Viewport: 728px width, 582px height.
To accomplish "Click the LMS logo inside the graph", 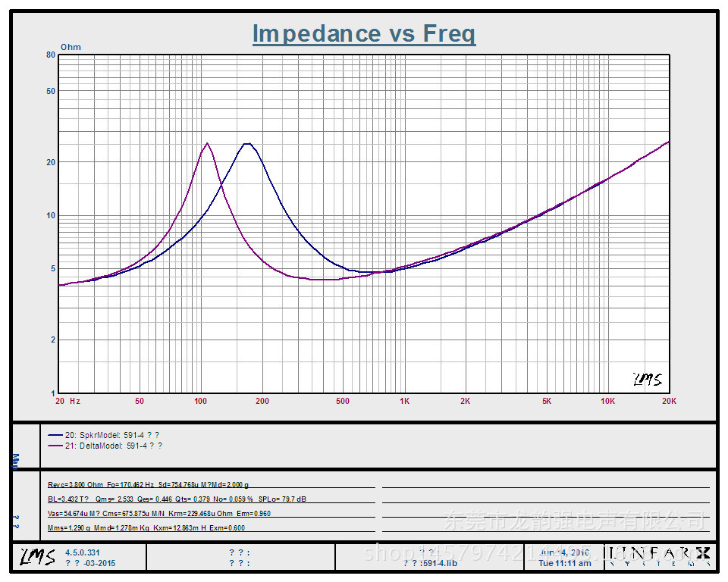I will 648,379.
